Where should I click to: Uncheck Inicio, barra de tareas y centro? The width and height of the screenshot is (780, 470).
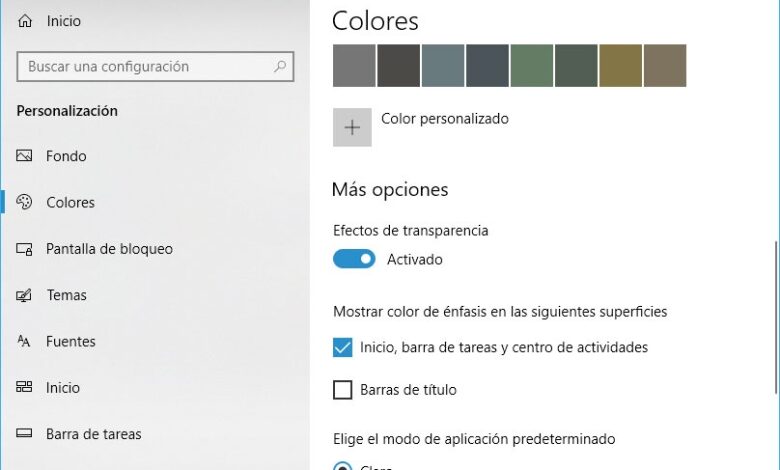(x=343, y=347)
